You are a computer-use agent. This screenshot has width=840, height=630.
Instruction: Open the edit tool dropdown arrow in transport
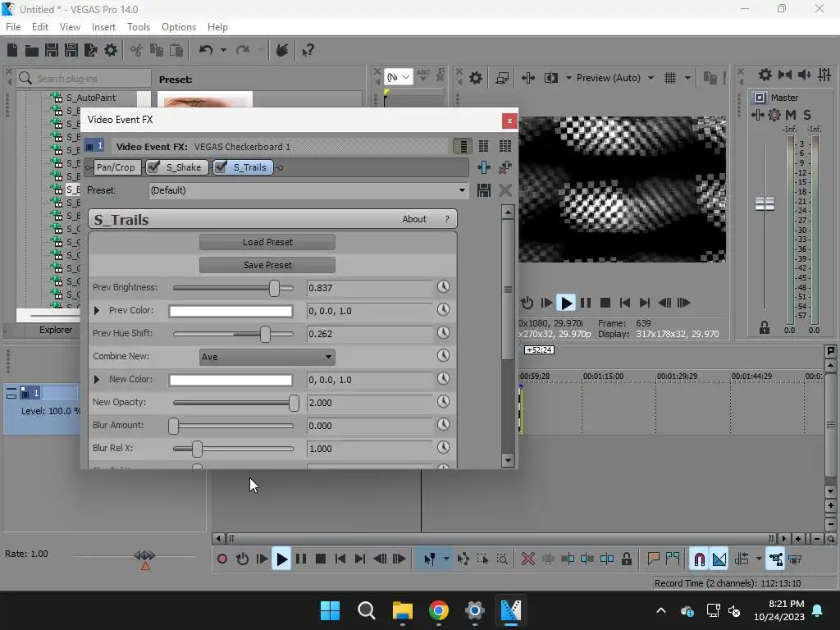[445, 559]
